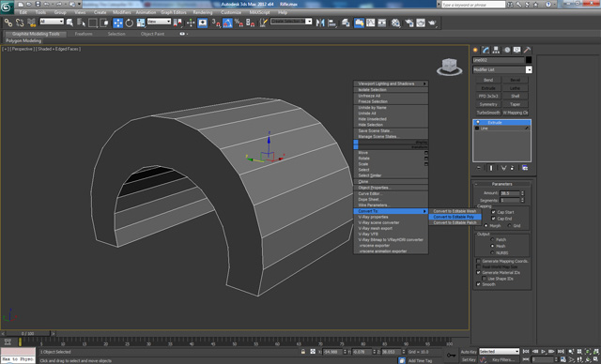The image size is (601, 364).
Task: Open the Rendering menu
Action: 203,12
